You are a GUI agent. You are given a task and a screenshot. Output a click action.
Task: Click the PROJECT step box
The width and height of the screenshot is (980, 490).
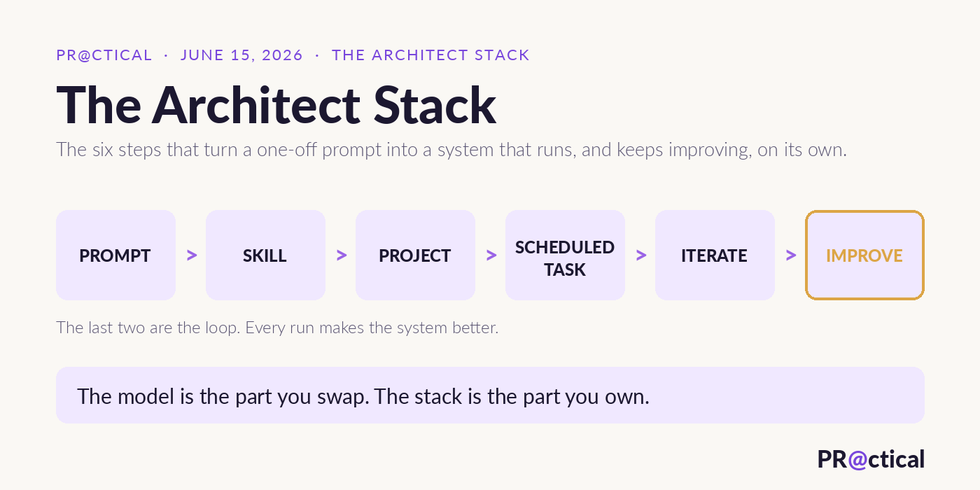[415, 255]
